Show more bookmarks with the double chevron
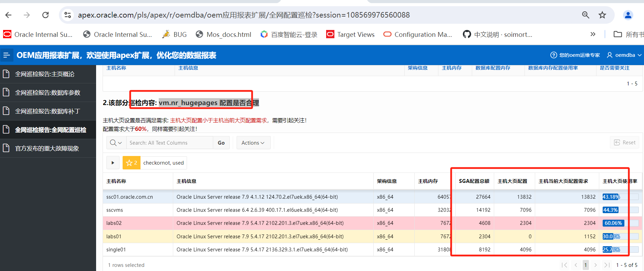644x271 pixels. (x=593, y=34)
